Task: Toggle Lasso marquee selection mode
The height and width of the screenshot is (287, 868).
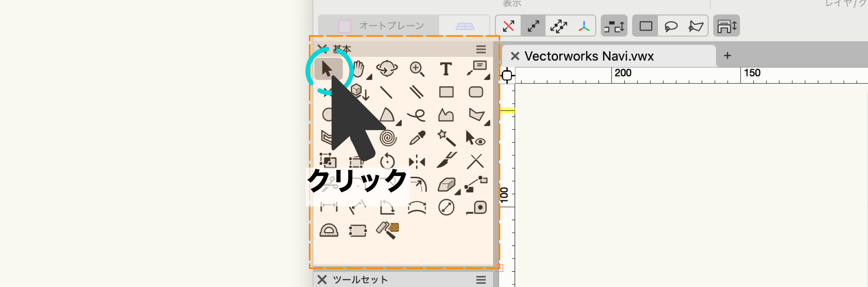Action: click(x=671, y=26)
